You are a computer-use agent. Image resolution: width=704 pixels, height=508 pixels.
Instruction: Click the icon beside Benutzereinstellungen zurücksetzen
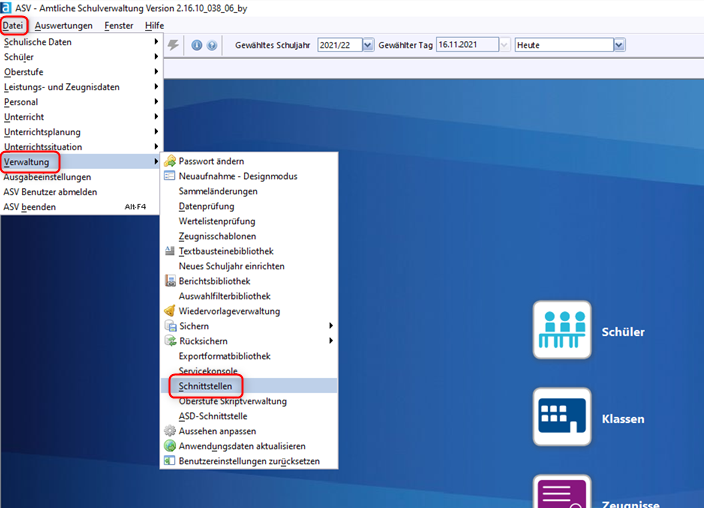click(170, 461)
